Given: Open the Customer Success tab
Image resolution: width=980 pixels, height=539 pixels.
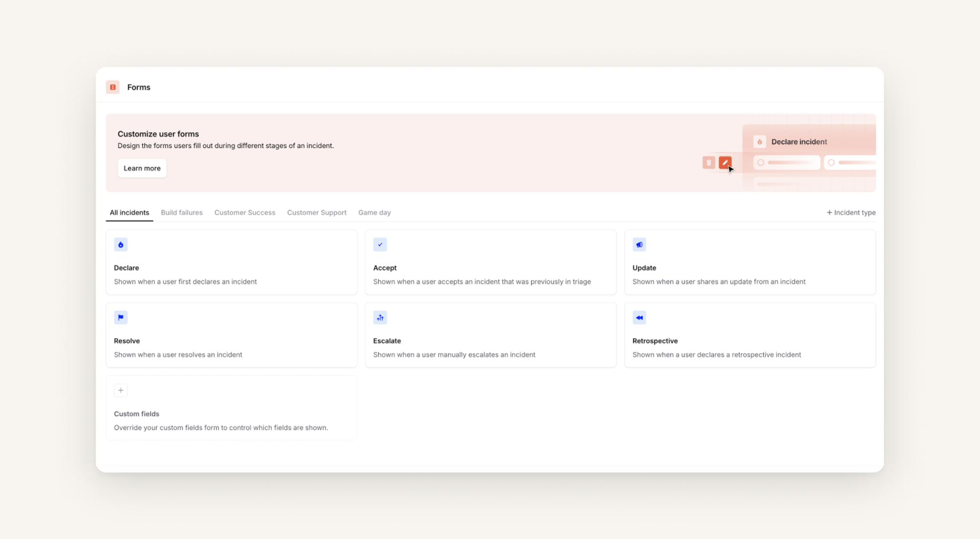Looking at the screenshot, I should click(245, 212).
